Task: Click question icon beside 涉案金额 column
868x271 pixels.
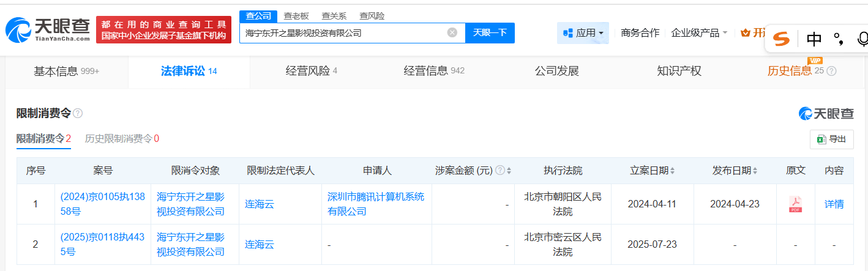Action: [499, 171]
